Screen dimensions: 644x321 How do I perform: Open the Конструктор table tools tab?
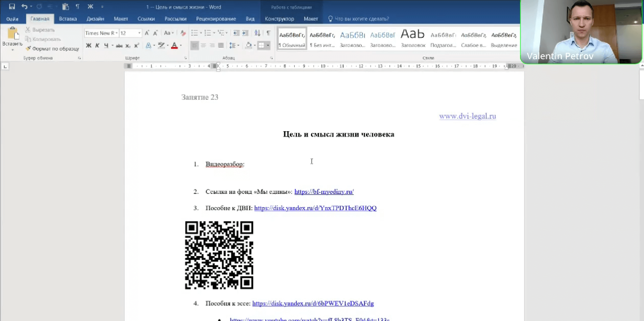point(279,19)
